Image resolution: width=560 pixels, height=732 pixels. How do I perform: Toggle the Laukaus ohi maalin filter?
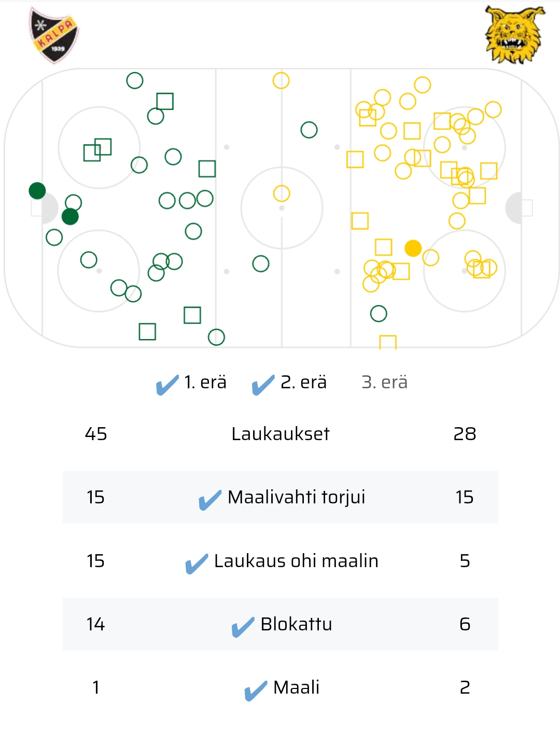(x=283, y=561)
